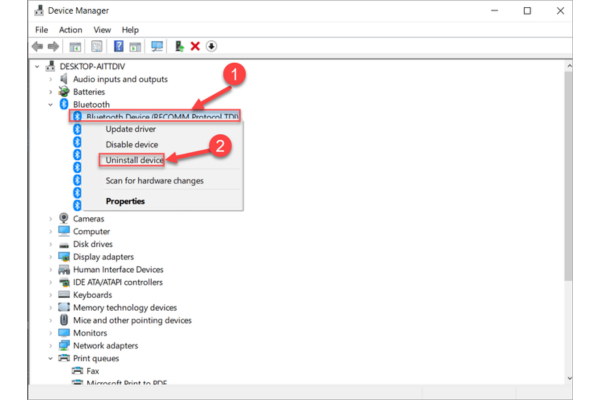Image resolution: width=600 pixels, height=400 pixels.
Task: Click the Keyboards category icon
Action: point(64,294)
